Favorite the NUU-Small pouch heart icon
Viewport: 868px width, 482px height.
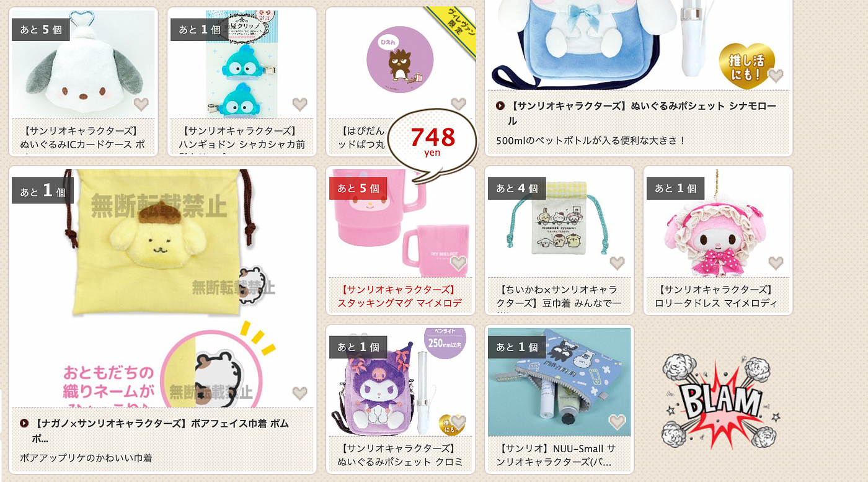618,422
